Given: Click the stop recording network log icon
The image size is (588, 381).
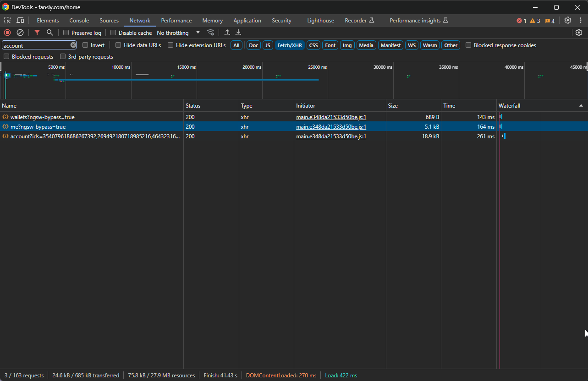Looking at the screenshot, I should tap(7, 33).
